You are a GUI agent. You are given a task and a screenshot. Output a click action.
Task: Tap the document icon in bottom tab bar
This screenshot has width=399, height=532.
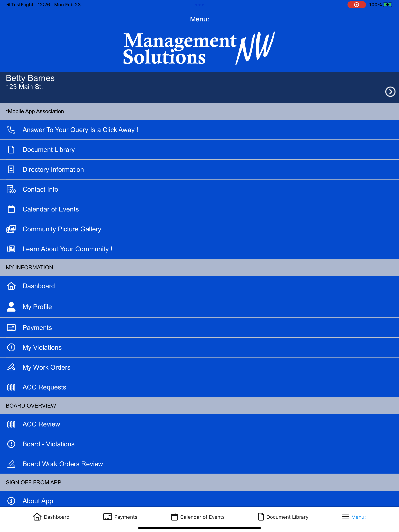coord(261,517)
